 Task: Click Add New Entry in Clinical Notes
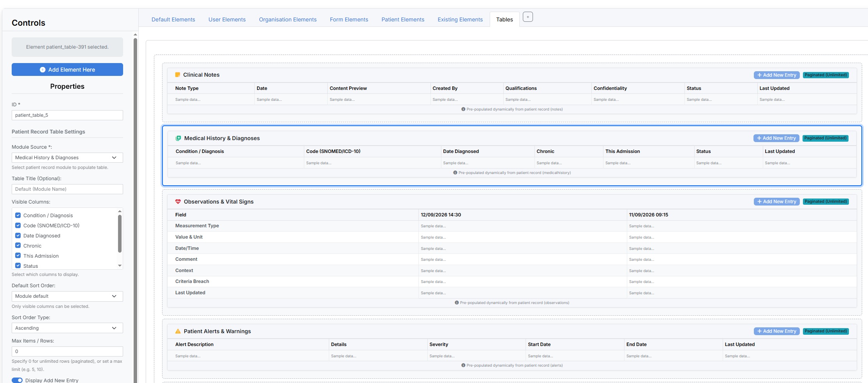776,75
